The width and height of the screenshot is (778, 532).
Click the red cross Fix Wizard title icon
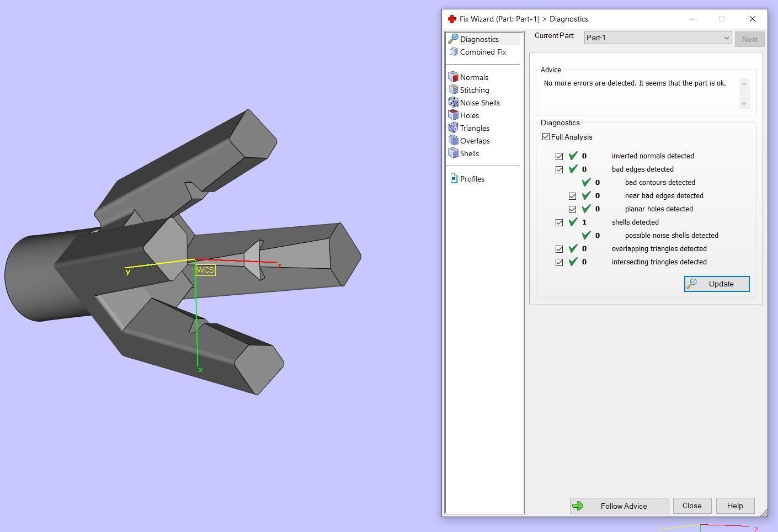pos(452,19)
